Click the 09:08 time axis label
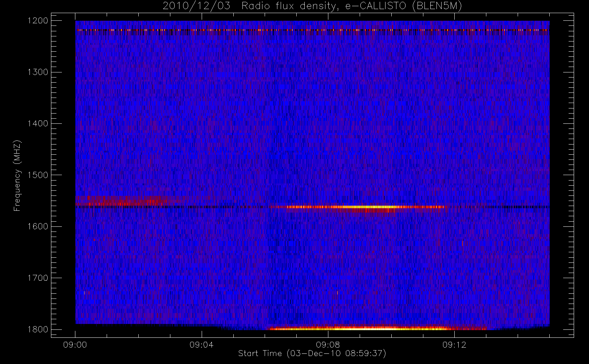Screen dimensions: 589x364 [x=328, y=345]
